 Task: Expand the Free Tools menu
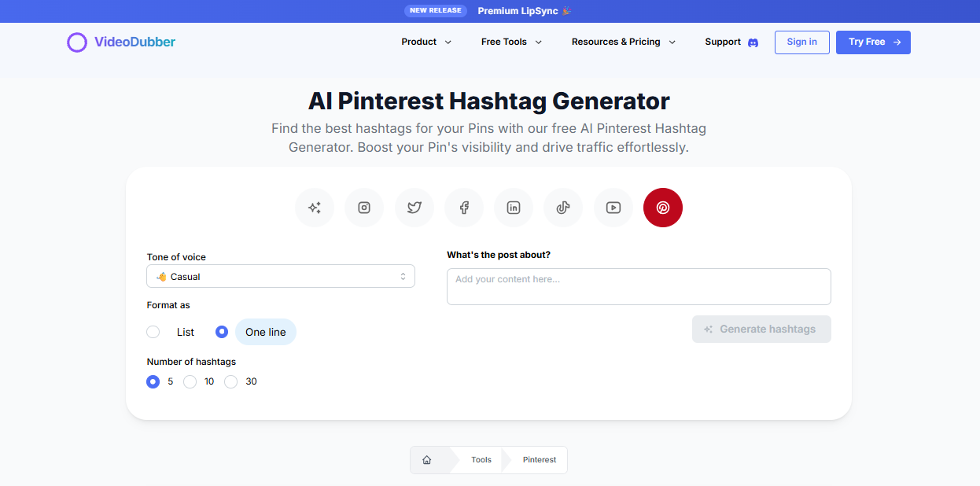[x=511, y=42]
